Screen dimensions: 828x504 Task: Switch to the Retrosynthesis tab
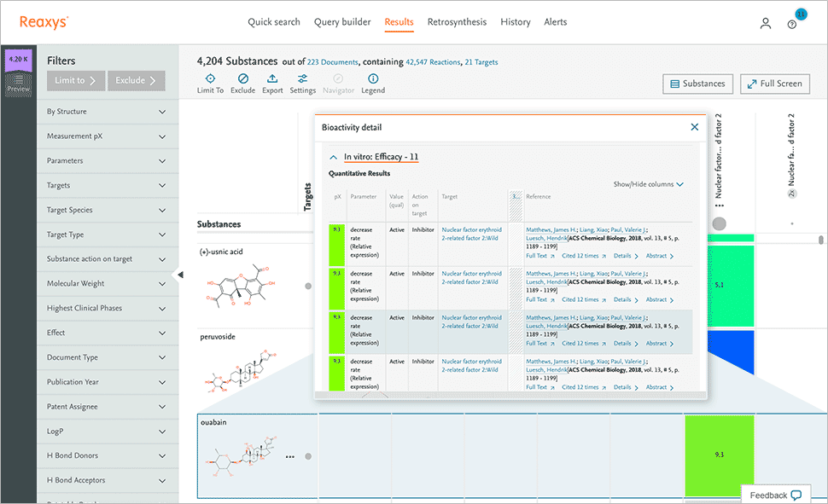pyautogui.click(x=457, y=21)
